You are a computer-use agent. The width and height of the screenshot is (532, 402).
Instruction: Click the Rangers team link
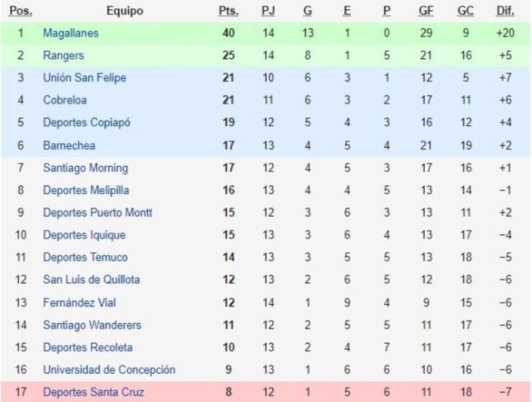click(63, 55)
